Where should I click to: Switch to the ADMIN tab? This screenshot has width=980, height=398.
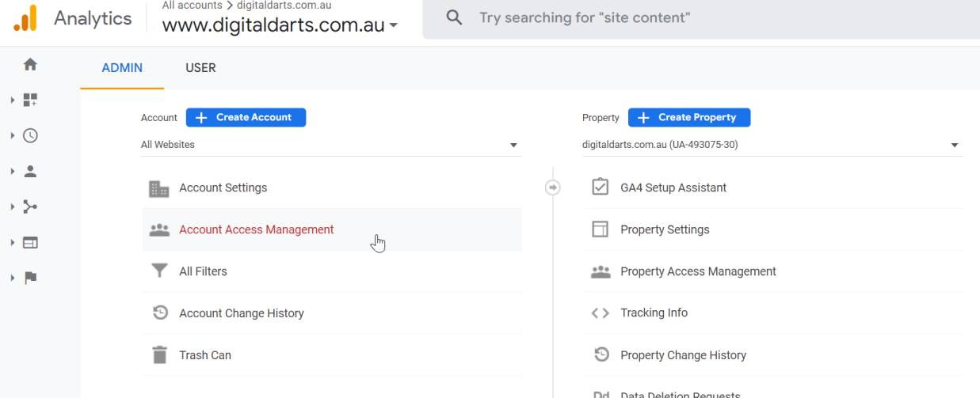click(x=122, y=68)
